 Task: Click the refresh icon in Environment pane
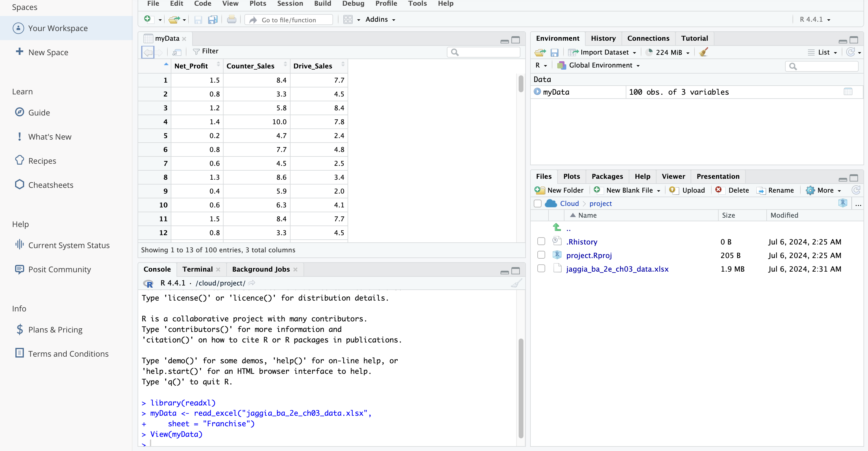click(x=851, y=52)
